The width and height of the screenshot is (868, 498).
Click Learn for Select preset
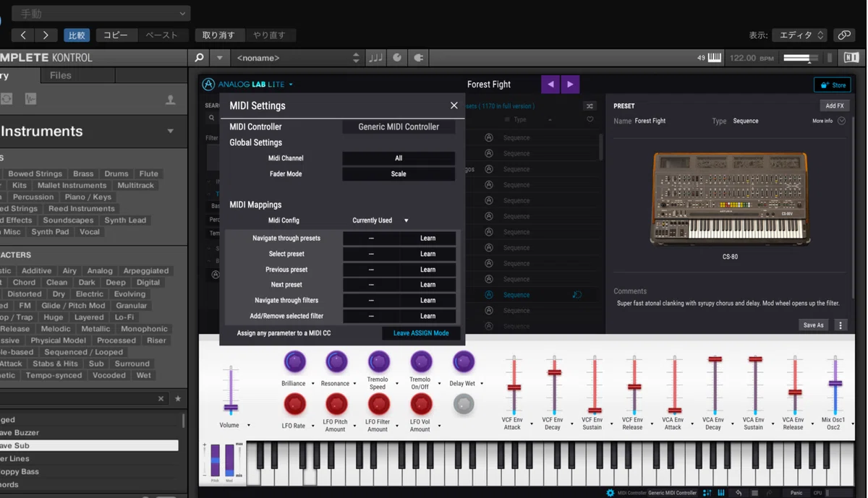point(428,254)
